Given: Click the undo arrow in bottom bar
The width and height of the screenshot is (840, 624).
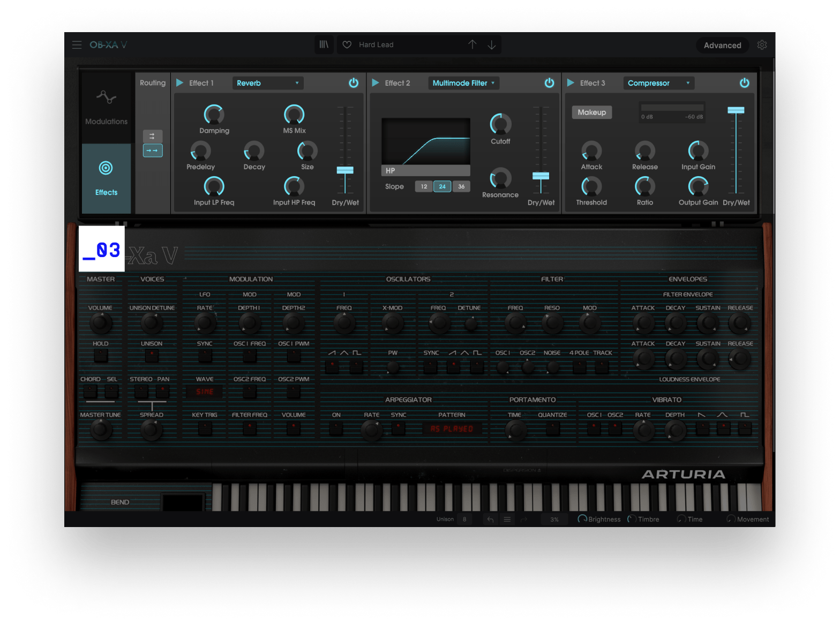Looking at the screenshot, I should point(490,520).
